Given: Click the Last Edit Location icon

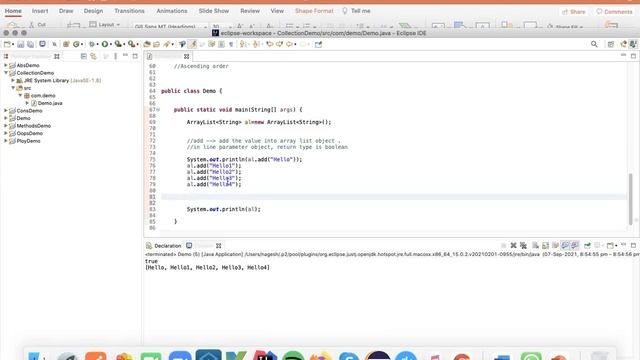Looking at the screenshot, I should [269, 44].
